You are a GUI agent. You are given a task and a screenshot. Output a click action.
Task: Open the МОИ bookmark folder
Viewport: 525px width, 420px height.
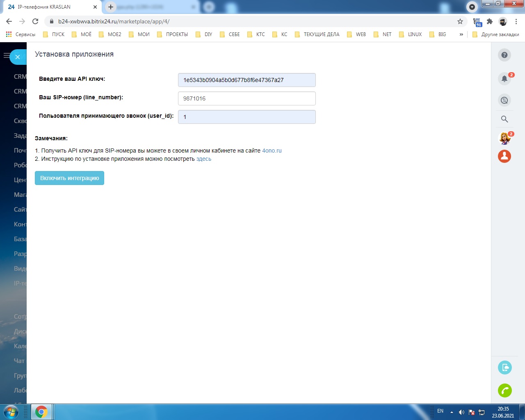(139, 34)
